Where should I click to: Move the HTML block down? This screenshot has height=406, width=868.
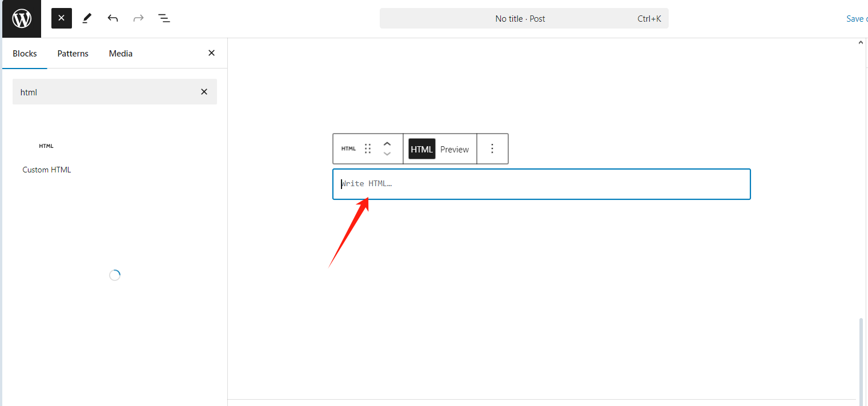click(x=387, y=154)
